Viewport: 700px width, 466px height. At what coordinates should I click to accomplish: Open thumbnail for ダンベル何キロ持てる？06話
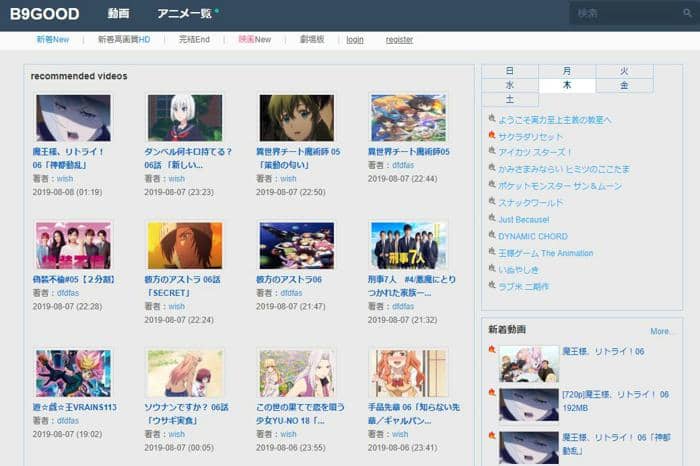point(185,118)
